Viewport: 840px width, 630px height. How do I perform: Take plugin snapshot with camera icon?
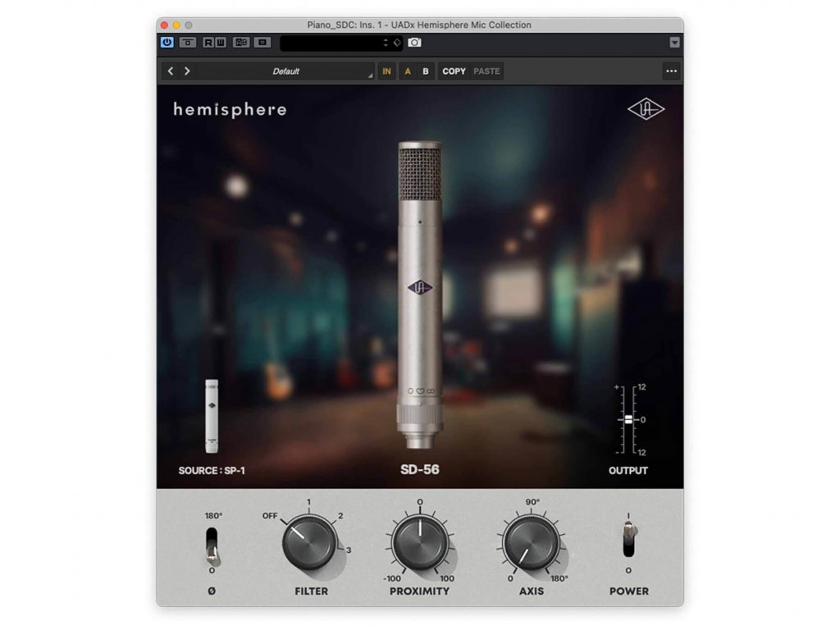414,43
